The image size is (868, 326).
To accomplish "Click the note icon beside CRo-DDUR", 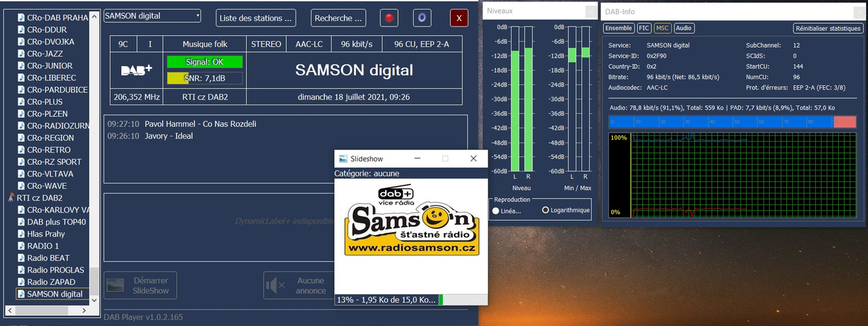I will [x=20, y=30].
